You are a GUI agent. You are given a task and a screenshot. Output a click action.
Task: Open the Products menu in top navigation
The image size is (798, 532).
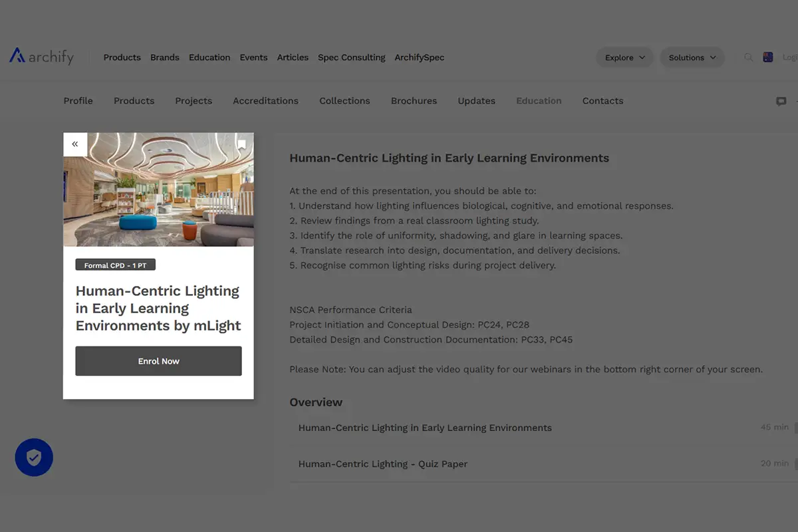point(122,57)
